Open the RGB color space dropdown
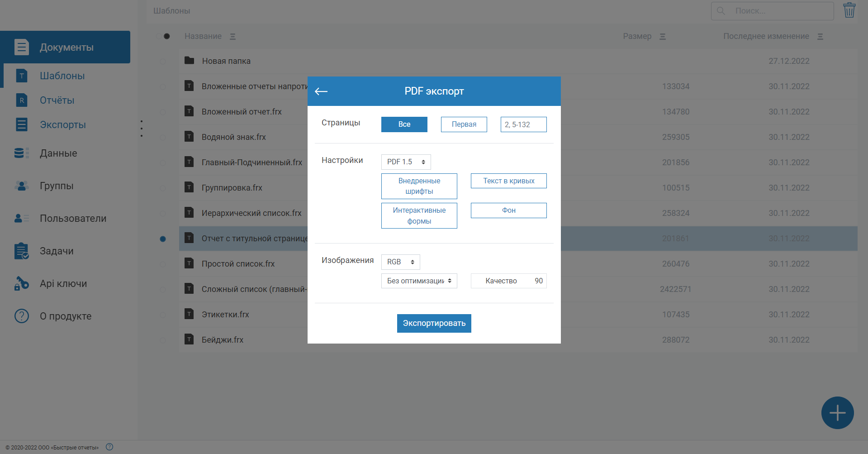This screenshot has width=868, height=454. pos(401,262)
